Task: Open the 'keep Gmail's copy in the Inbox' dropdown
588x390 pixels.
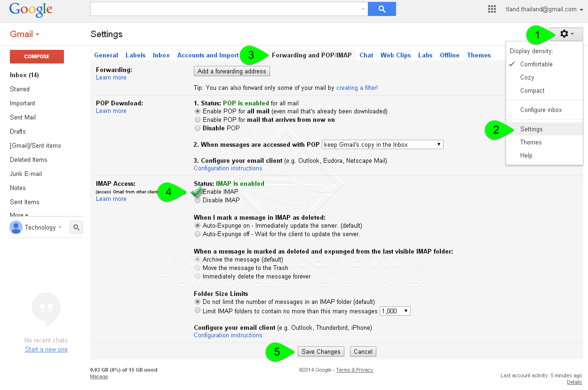Action: click(x=382, y=144)
